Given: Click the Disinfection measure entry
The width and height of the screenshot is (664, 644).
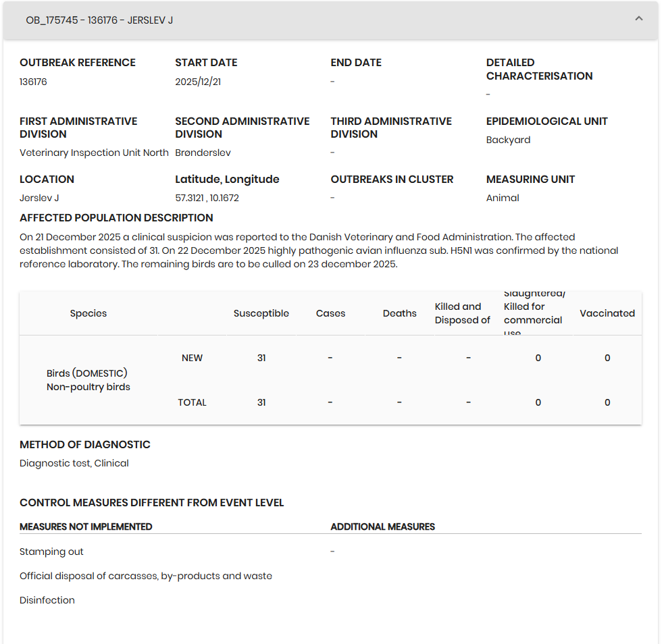Looking at the screenshot, I should click(47, 600).
